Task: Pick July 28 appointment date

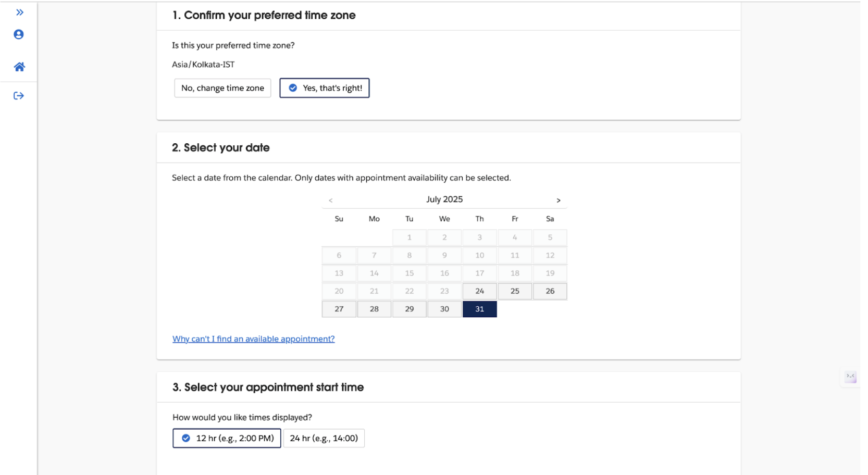Action: tap(374, 309)
